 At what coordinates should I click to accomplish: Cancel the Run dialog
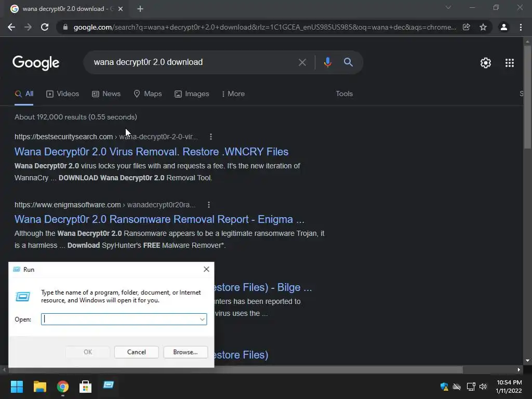(x=137, y=352)
